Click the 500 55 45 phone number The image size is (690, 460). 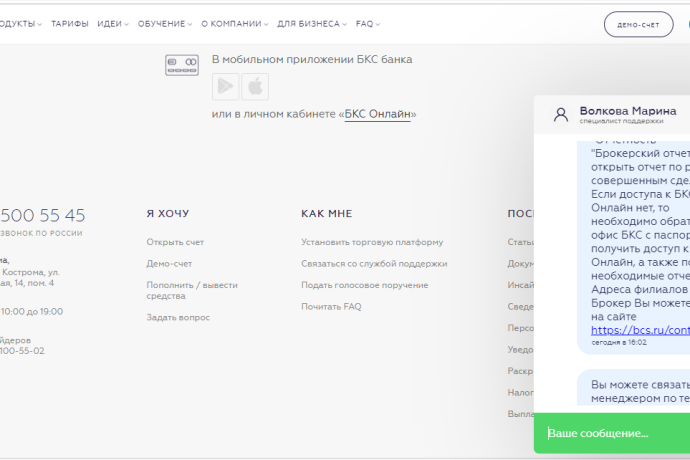click(43, 215)
